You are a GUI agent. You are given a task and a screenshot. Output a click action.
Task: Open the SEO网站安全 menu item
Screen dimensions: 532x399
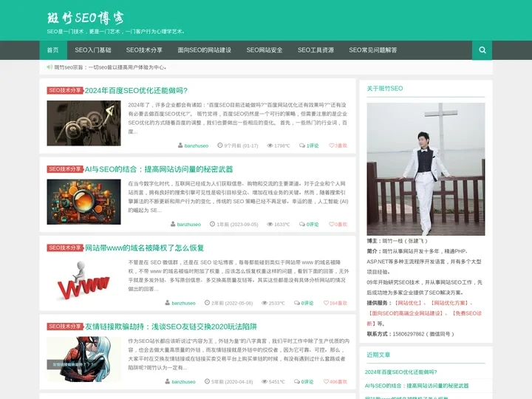(x=265, y=50)
